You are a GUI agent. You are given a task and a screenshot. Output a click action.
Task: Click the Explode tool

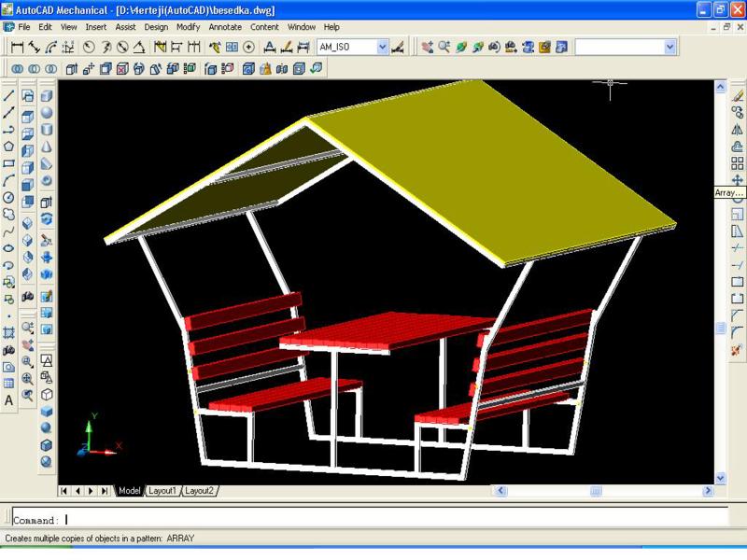point(737,349)
